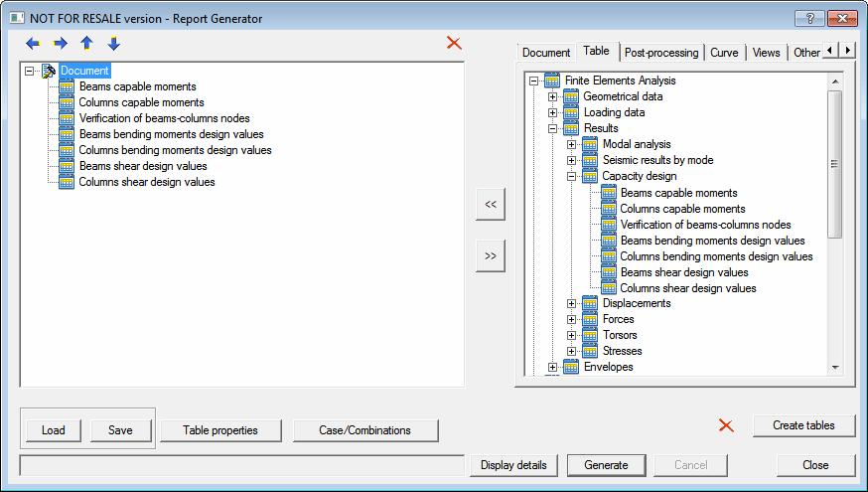Click the Results table icon
868x492 pixels.
coord(571,128)
